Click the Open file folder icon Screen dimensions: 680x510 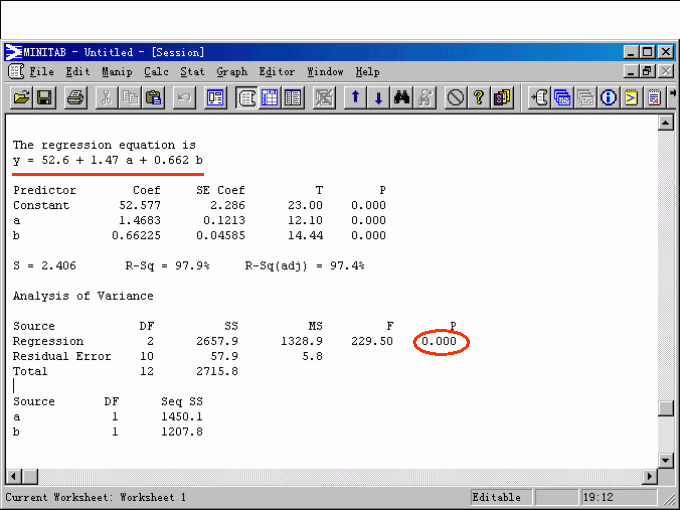pos(22,98)
